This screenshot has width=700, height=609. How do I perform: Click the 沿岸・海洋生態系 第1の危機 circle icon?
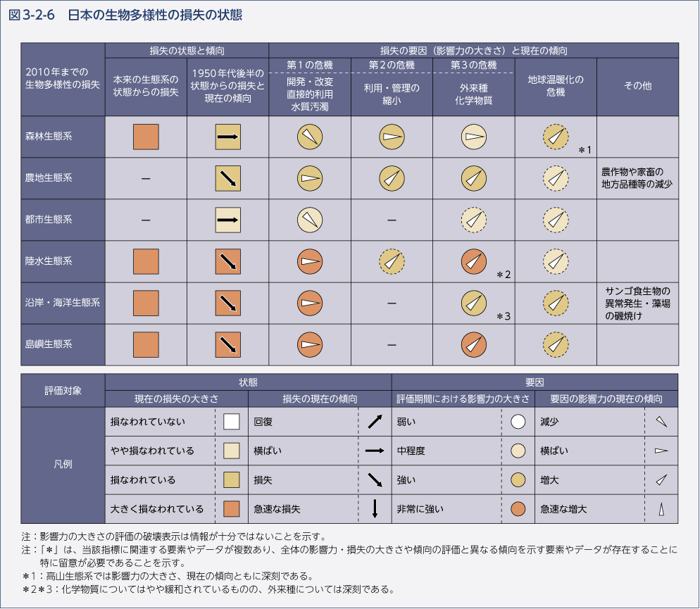[x=309, y=303]
